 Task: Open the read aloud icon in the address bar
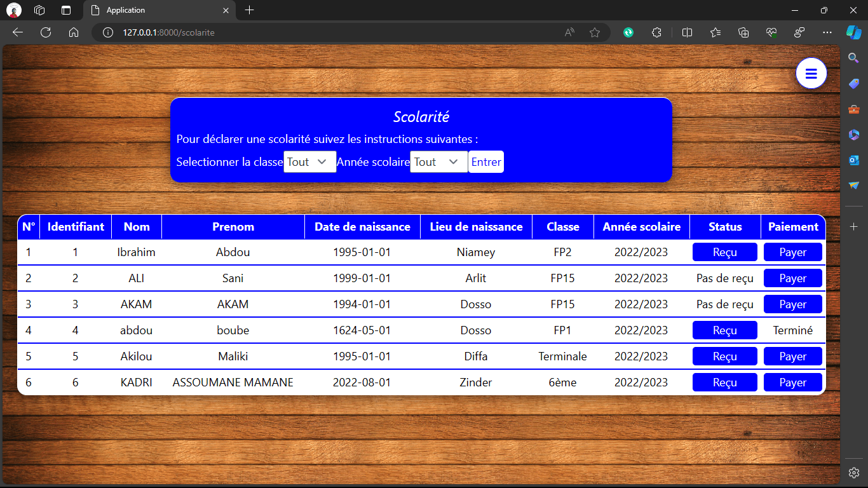point(570,32)
